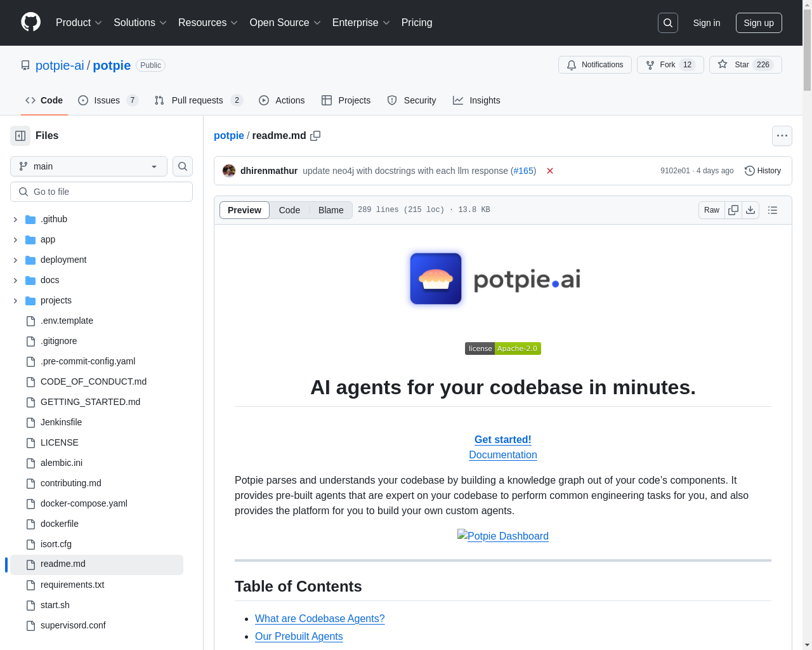Click the Get started! link
This screenshot has height=650, width=812.
[503, 439]
